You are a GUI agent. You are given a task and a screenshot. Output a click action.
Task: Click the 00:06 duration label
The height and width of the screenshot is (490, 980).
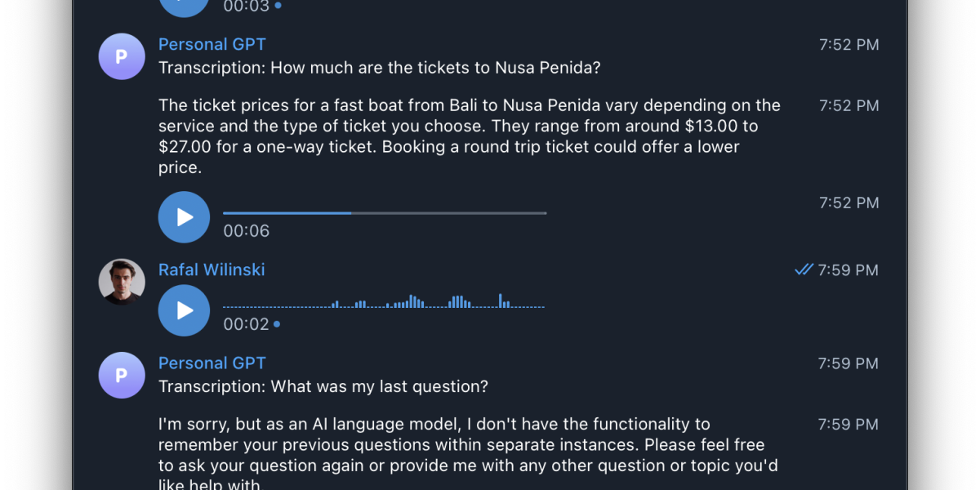click(x=247, y=231)
